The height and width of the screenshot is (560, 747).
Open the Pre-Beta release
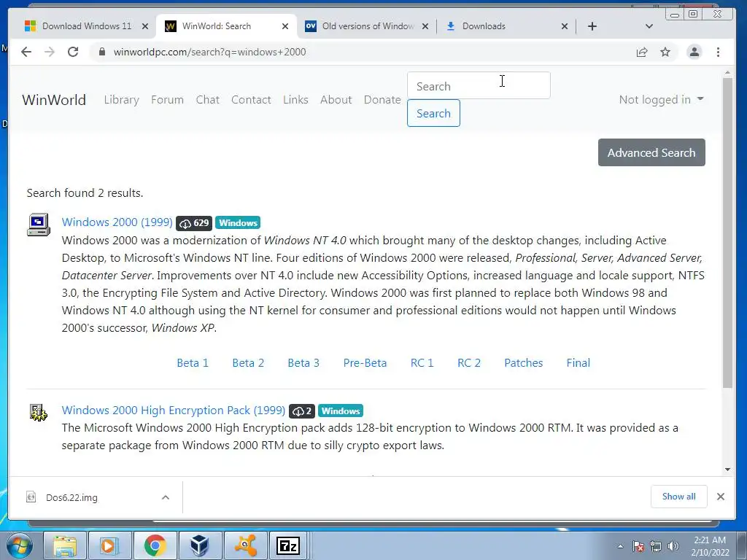[x=365, y=363]
